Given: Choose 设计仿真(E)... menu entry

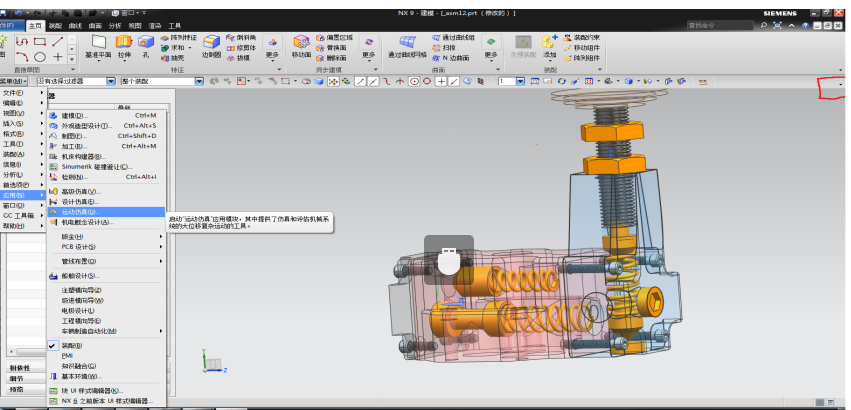Looking at the screenshot, I should (x=106, y=201).
